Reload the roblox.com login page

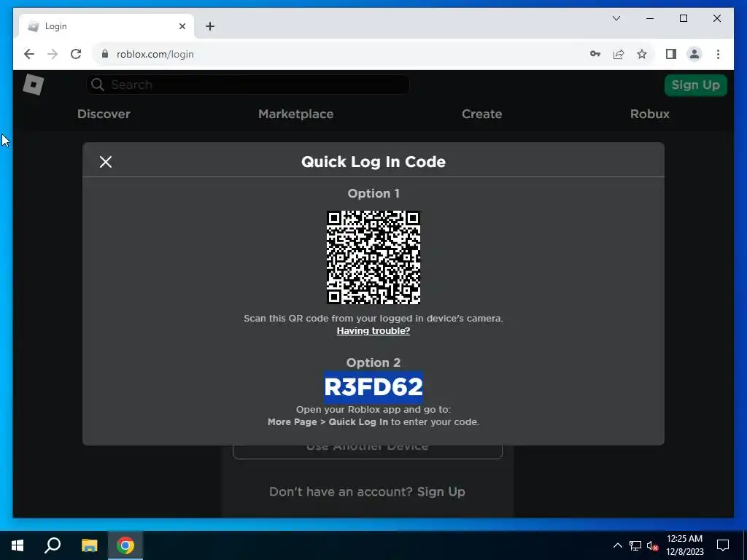coord(76,54)
